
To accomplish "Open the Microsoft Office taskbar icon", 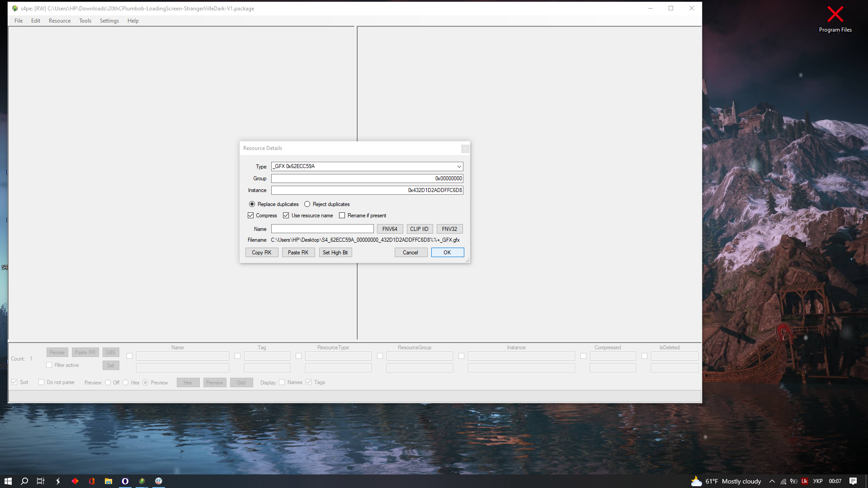I will pyautogui.click(x=92, y=481).
